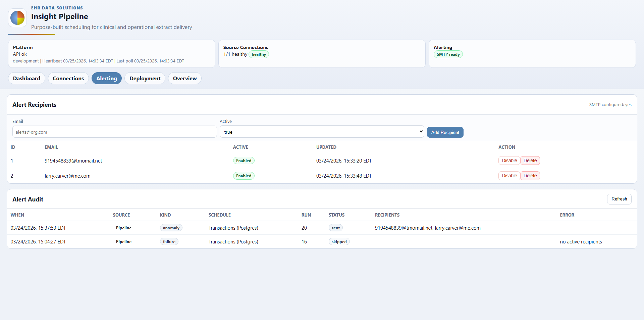Click the Add Recipient button
The width and height of the screenshot is (644, 320).
445,132
